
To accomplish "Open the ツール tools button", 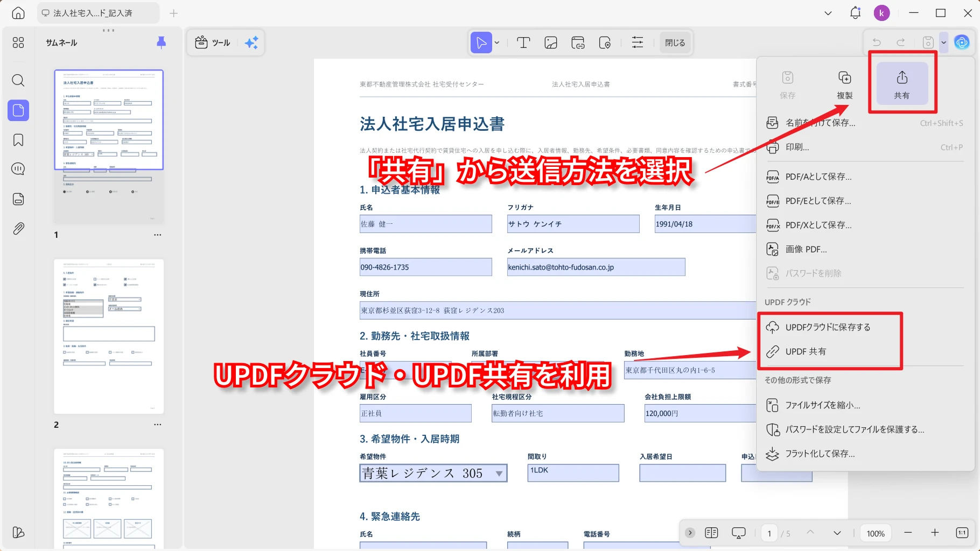I will [213, 43].
